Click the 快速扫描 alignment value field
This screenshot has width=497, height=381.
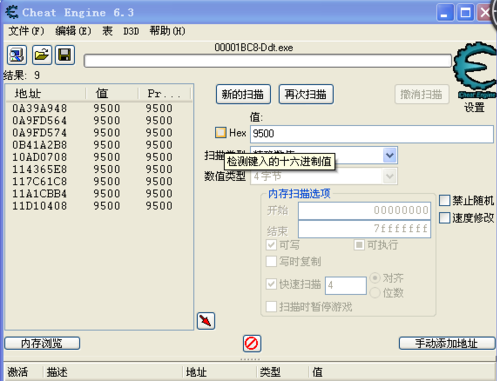[346, 285]
